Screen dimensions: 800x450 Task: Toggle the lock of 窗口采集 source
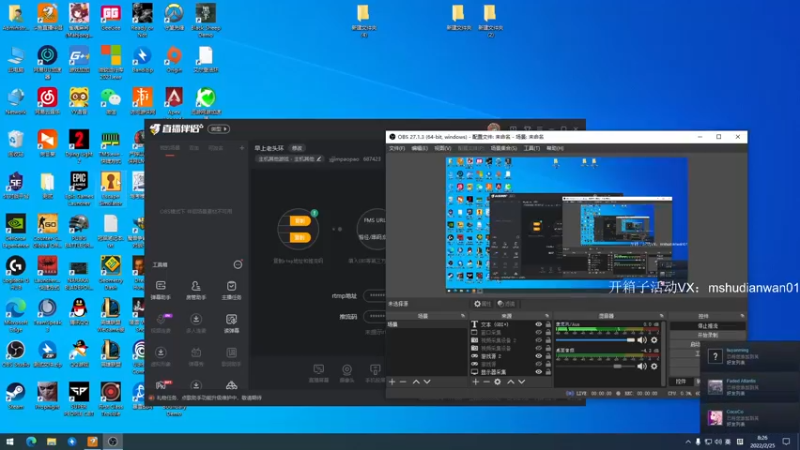click(x=548, y=332)
